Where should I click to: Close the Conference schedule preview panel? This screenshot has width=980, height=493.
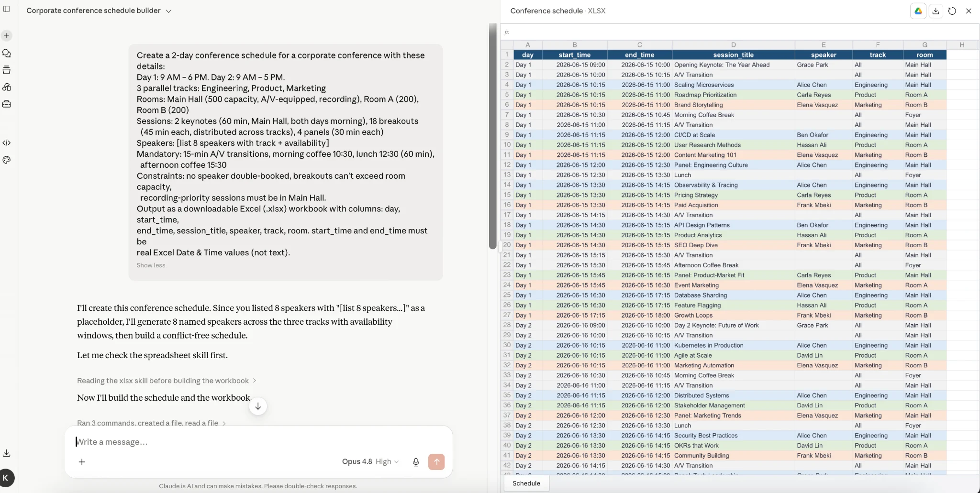pyautogui.click(x=969, y=11)
